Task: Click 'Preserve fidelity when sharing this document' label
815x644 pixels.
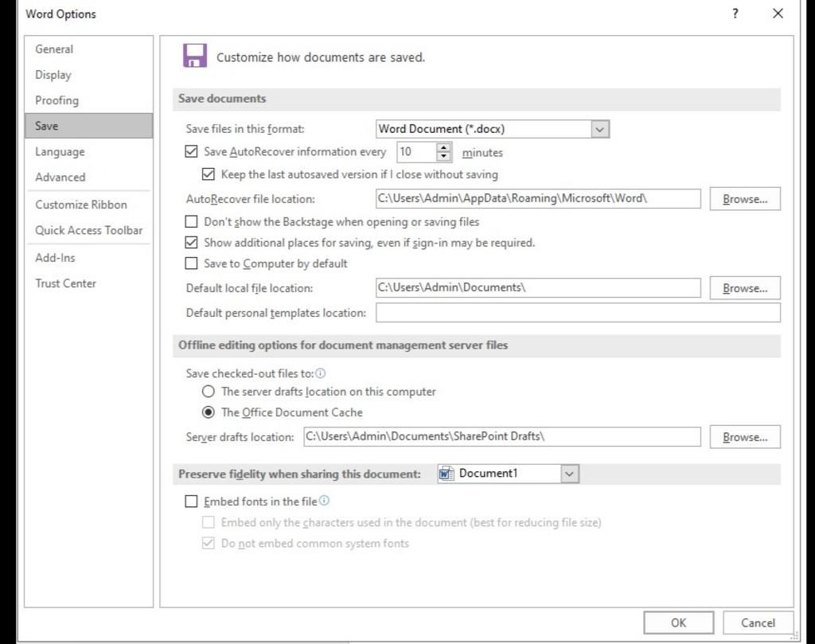Action: tap(299, 474)
